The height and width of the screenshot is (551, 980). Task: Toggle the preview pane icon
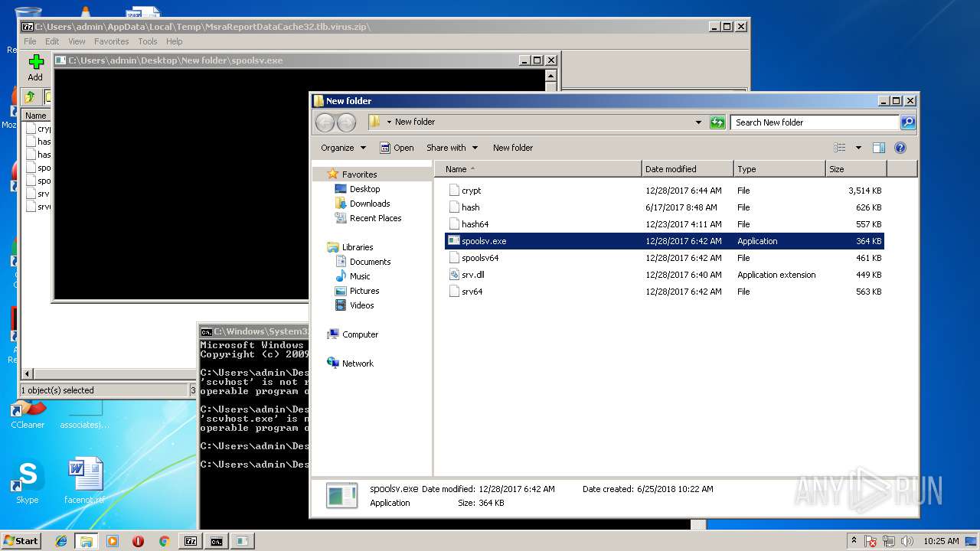tap(879, 148)
